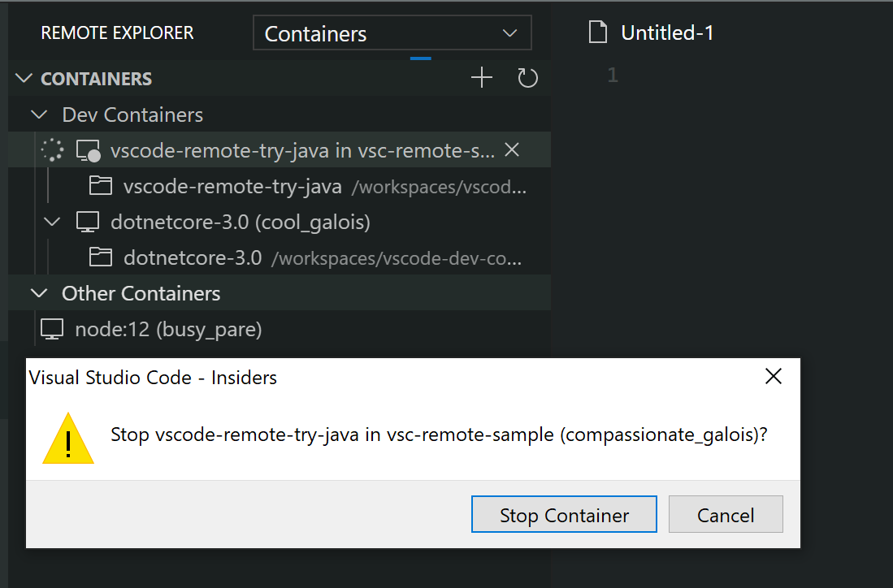Image resolution: width=893 pixels, height=588 pixels.
Task: Collapse dotnetcore-3.0 (cool_galois)
Action: (51, 221)
